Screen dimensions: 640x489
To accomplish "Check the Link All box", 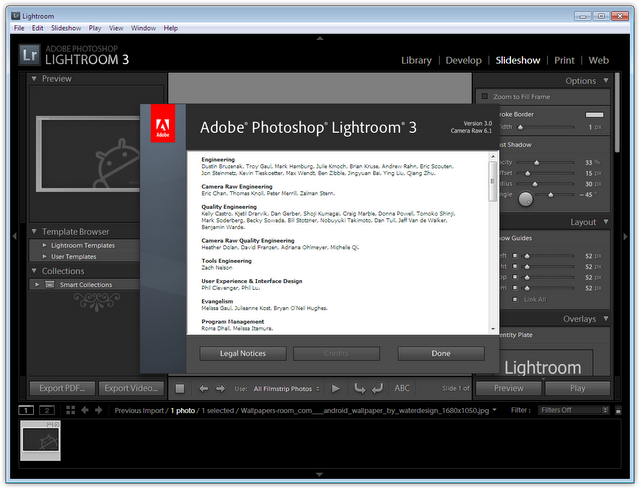I will coord(515,299).
